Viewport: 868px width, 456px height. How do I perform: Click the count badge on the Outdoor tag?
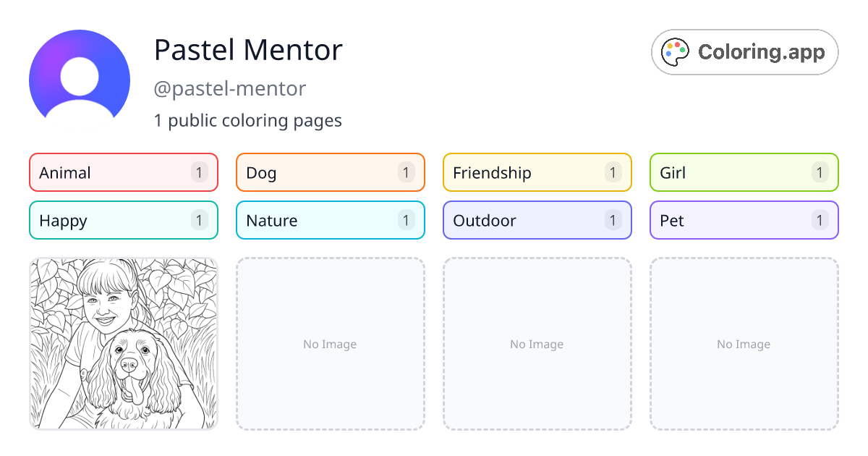coord(613,220)
